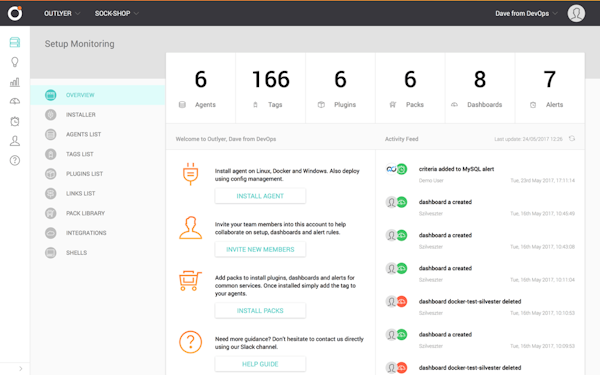Open the user account icon in sidebar
Viewport: 600px width, 375px height.
(x=15, y=141)
